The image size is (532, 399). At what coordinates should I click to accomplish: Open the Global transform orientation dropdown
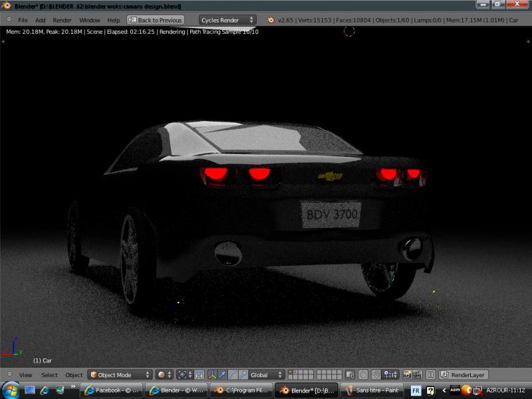(266, 374)
